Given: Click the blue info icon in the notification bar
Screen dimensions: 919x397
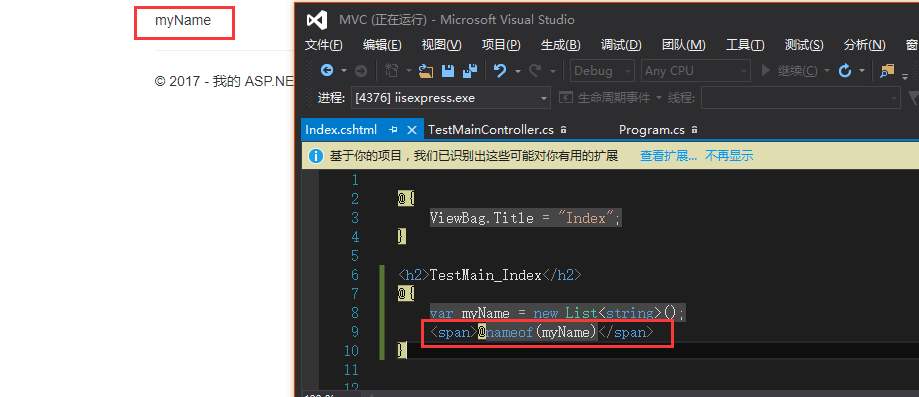Looking at the screenshot, I should click(x=316, y=156).
